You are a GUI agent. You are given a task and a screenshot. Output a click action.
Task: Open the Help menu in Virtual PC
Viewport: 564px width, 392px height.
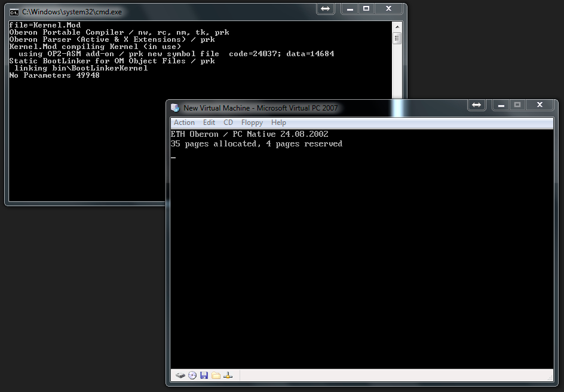[x=278, y=122]
